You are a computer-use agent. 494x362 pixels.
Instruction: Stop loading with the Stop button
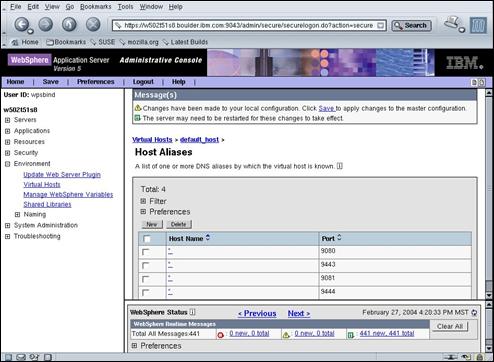click(93, 24)
